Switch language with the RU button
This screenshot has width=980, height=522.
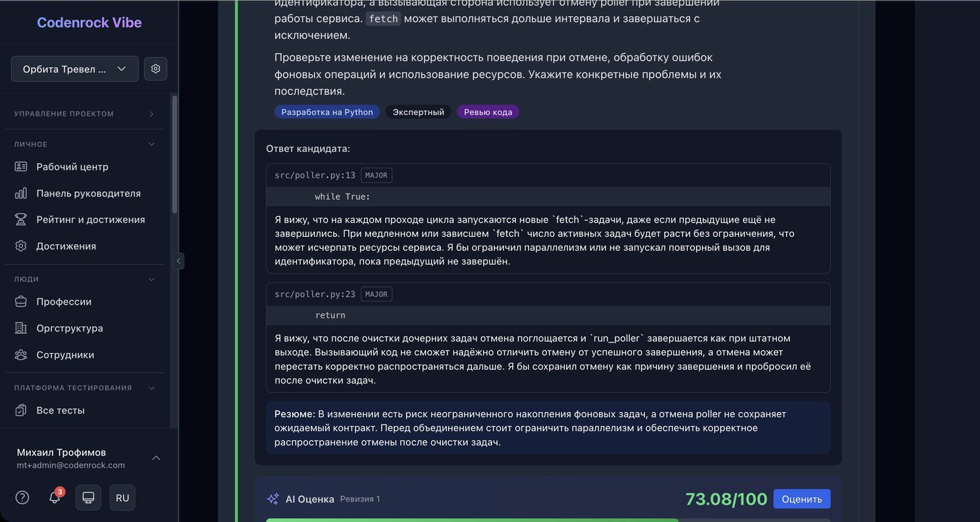click(x=123, y=498)
